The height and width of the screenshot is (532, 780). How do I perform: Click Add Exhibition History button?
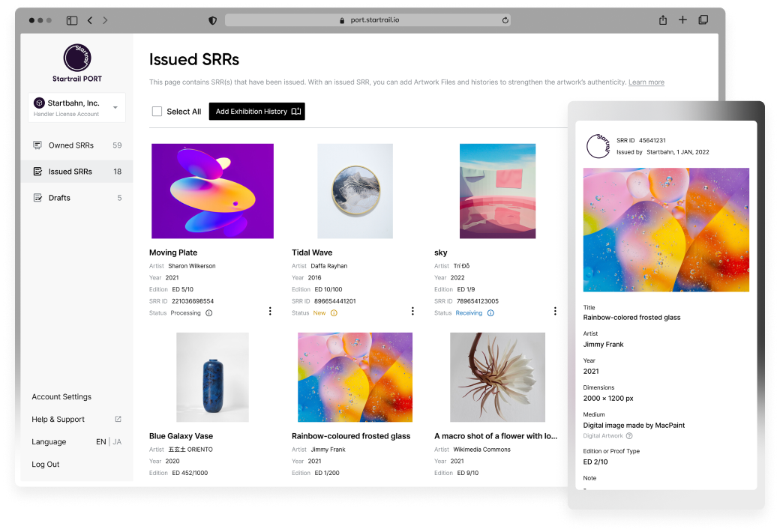click(257, 112)
